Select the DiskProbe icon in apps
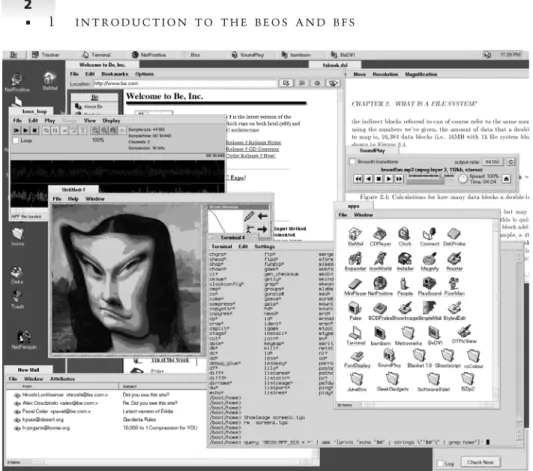 coord(454,236)
